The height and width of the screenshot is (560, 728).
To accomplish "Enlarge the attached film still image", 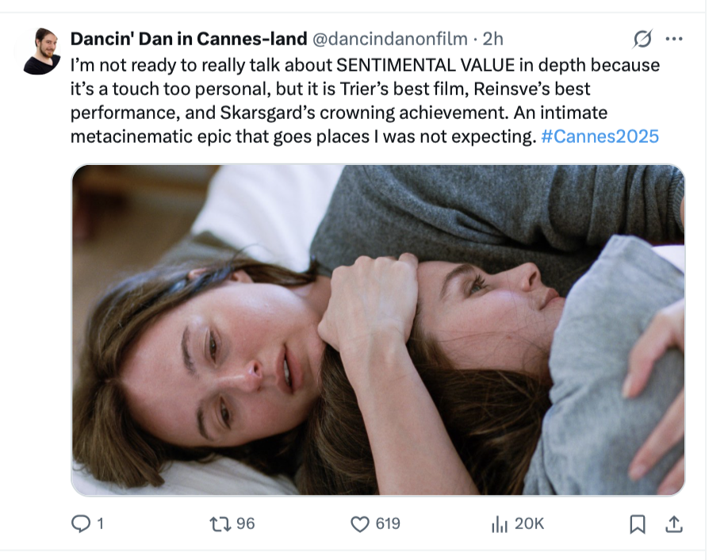I will point(377,329).
